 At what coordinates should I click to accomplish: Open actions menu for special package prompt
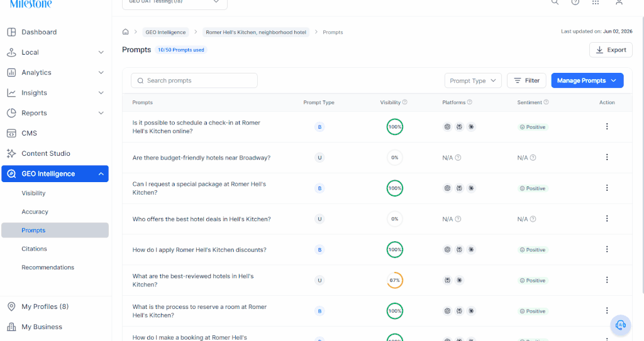click(607, 188)
